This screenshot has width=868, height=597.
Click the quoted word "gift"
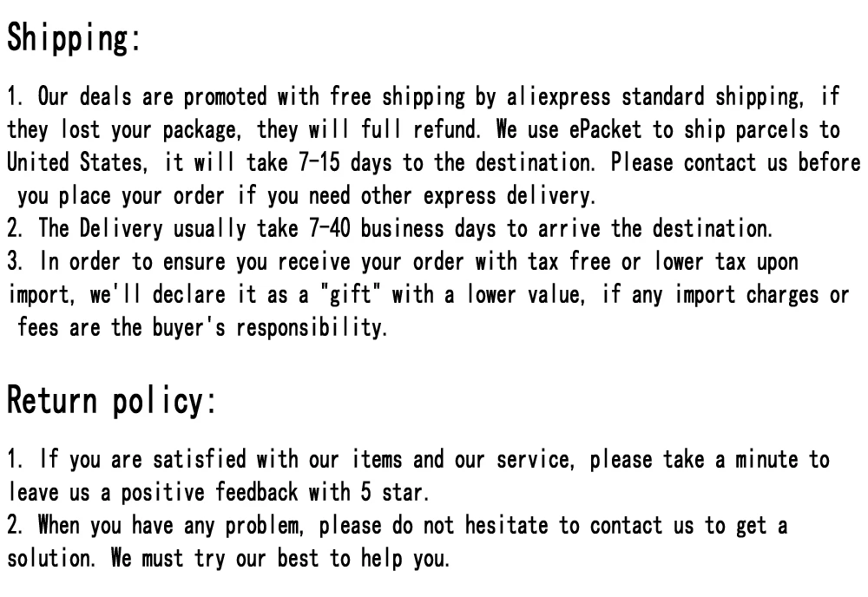coord(351,294)
